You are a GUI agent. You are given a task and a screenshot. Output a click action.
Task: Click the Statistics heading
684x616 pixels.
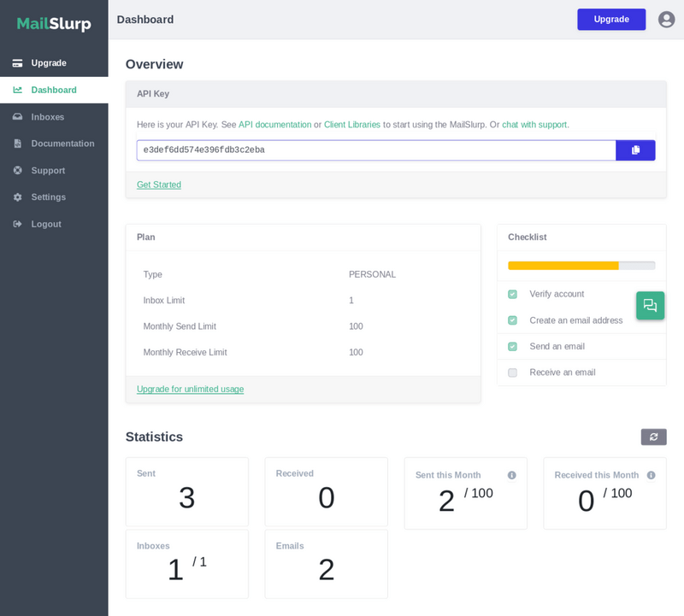tap(154, 437)
